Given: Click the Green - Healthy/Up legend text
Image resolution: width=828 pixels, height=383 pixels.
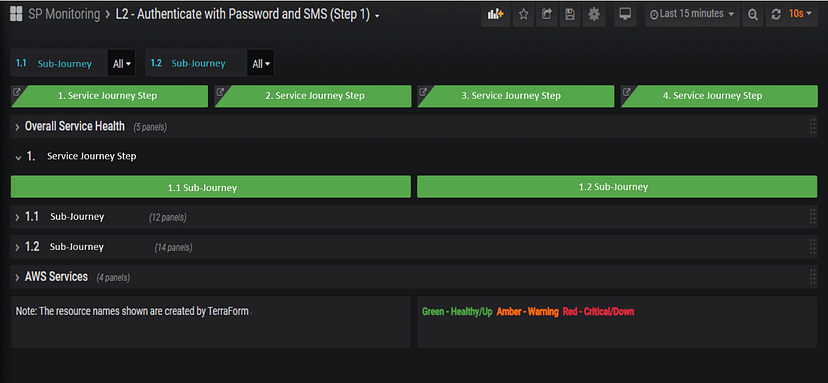Looking at the screenshot, I should point(457,312).
